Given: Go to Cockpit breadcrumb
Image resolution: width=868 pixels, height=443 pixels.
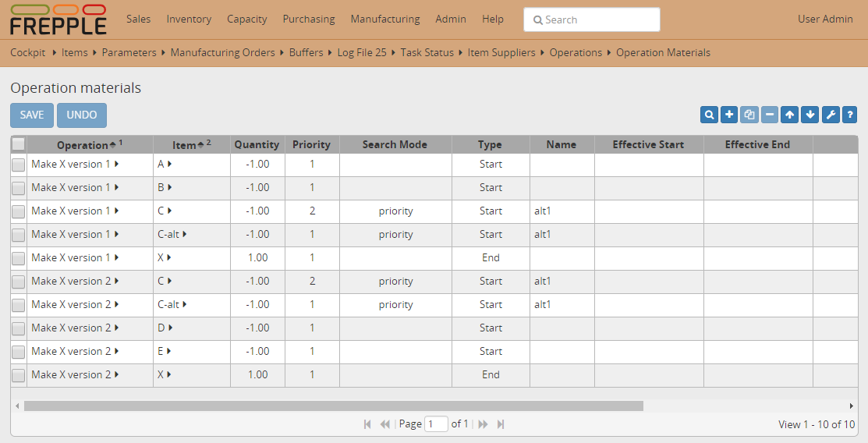Looking at the screenshot, I should (27, 52).
